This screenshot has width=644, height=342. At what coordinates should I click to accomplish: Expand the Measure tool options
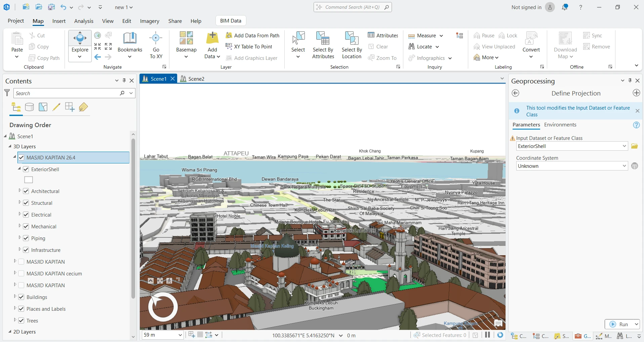pyautogui.click(x=441, y=36)
